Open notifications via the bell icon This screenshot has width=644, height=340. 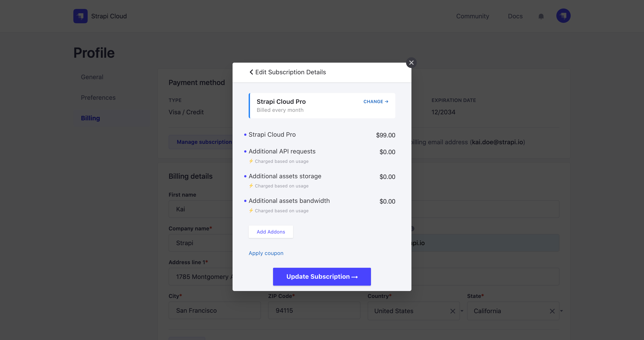pyautogui.click(x=541, y=17)
